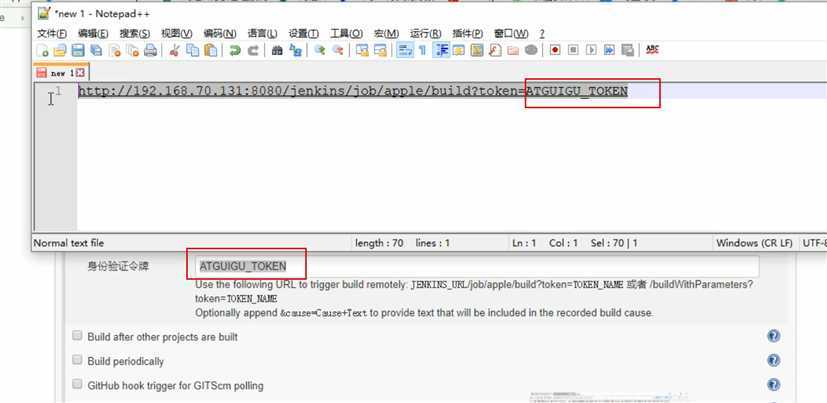This screenshot has width=827, height=403.
Task: Open help icon for 'Build periodically'
Action: point(774,360)
